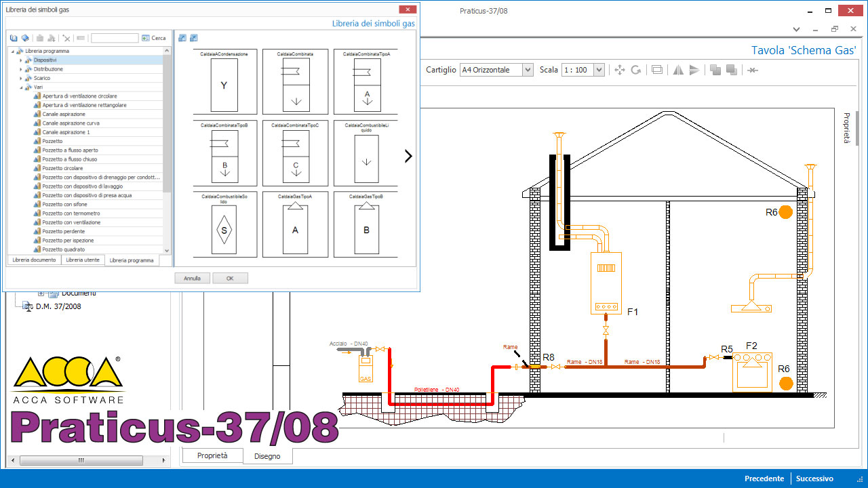Click the second blue view icon above the symbols grid
The height and width of the screenshot is (488, 868).
point(194,38)
